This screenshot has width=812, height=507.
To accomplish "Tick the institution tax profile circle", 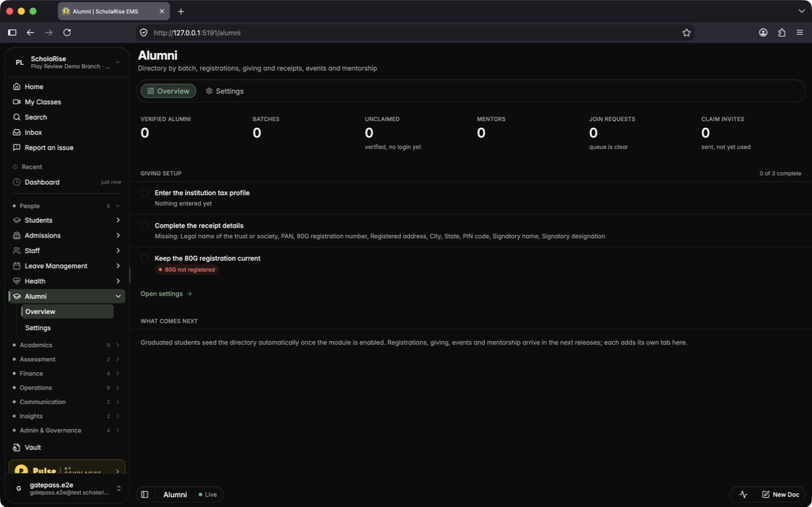I will [145, 193].
